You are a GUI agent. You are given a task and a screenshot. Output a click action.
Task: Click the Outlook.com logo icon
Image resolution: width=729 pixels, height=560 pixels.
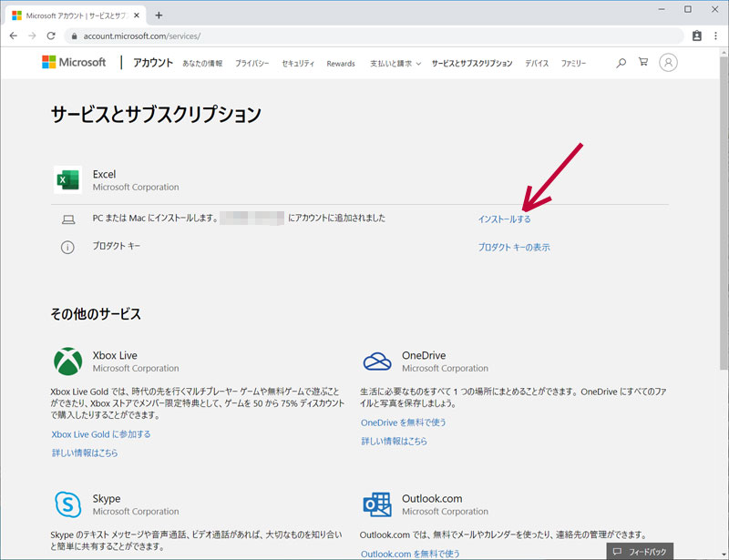[x=377, y=504]
